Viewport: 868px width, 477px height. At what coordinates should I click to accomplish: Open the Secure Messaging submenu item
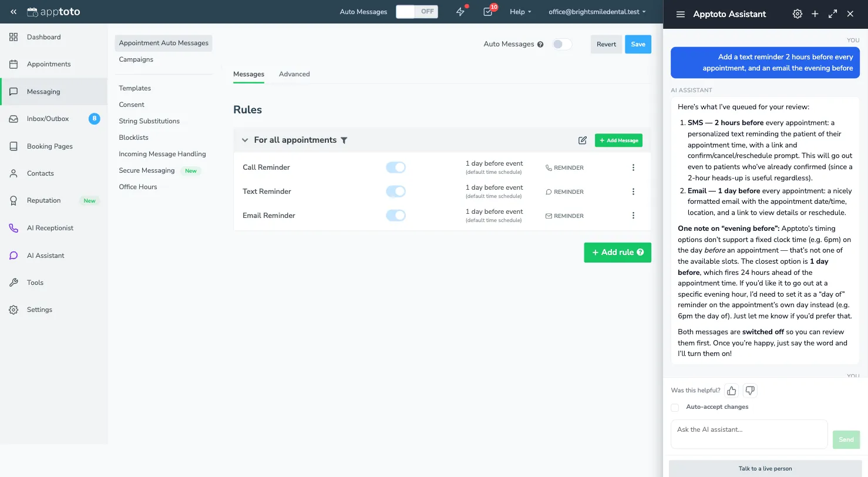pyautogui.click(x=147, y=170)
